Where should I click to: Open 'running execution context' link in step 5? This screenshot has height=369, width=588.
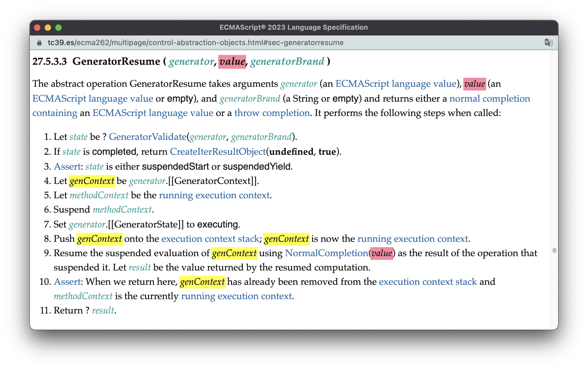pos(214,195)
